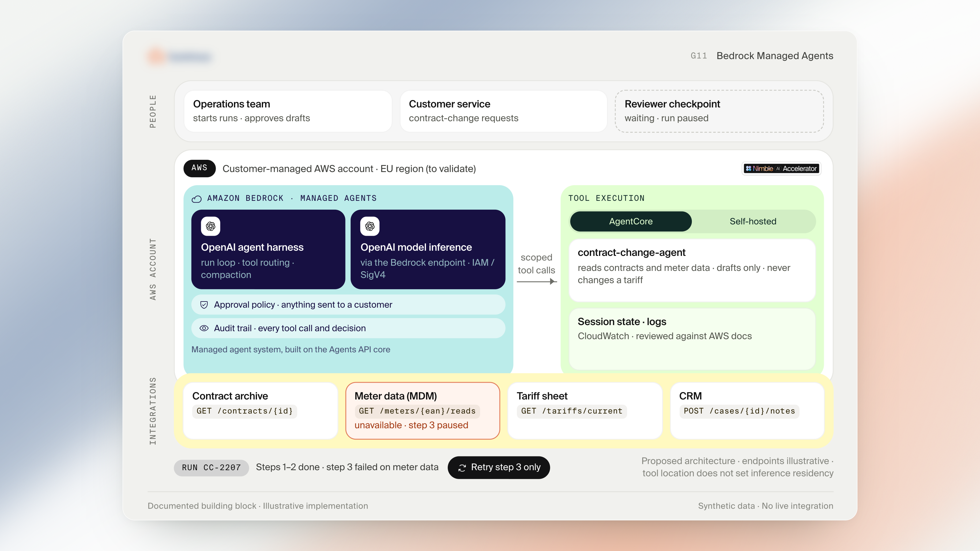
Task: Select the Tariff sheet integration card
Action: click(585, 411)
